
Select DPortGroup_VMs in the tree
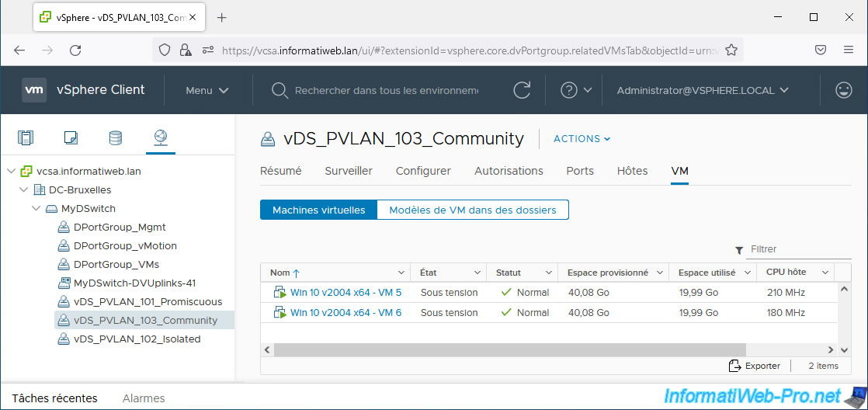coord(116,265)
